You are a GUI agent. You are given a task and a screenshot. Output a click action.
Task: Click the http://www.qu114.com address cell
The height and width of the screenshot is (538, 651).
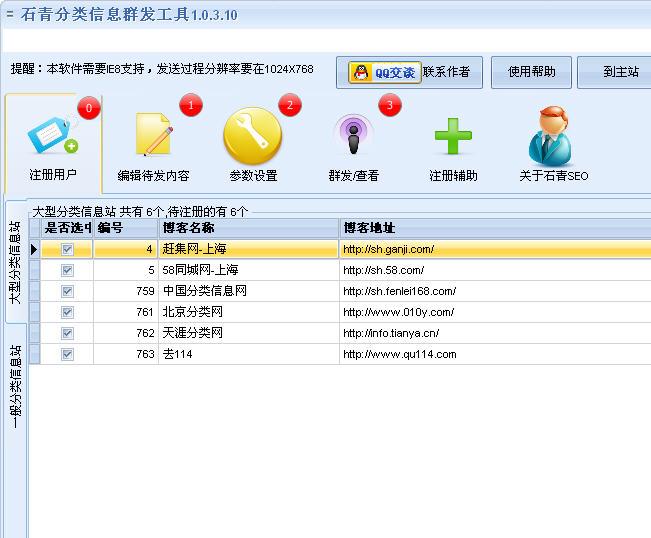495,354
